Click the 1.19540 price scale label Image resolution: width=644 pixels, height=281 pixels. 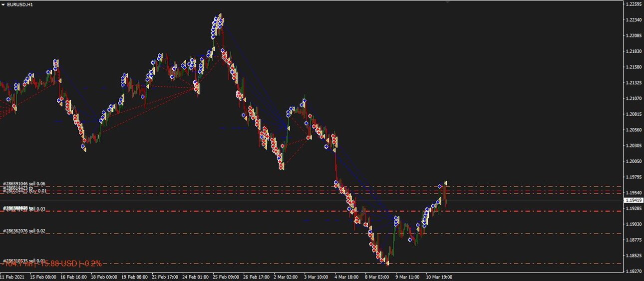(634, 192)
